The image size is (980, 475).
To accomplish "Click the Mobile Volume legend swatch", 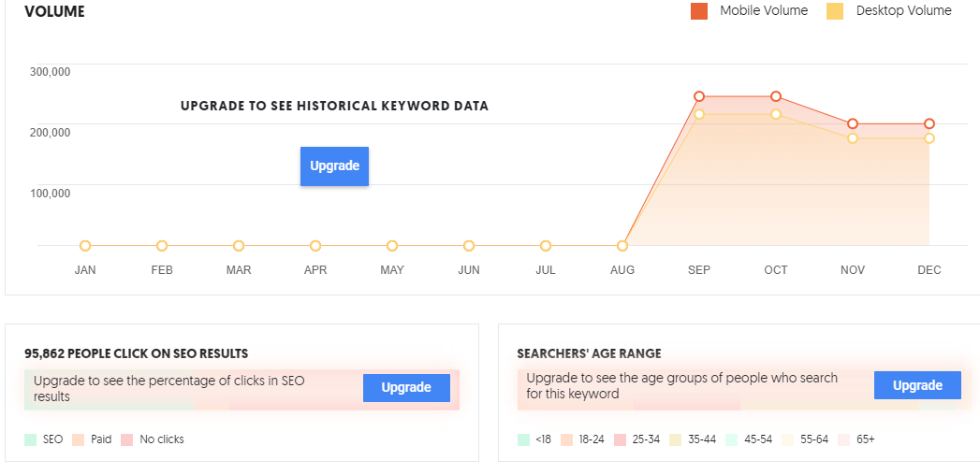I will [699, 11].
